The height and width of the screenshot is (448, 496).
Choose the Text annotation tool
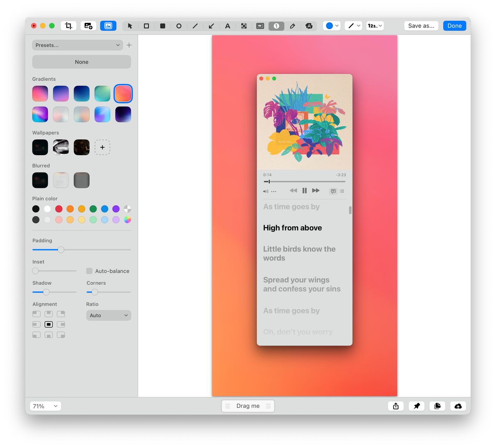pos(227,26)
